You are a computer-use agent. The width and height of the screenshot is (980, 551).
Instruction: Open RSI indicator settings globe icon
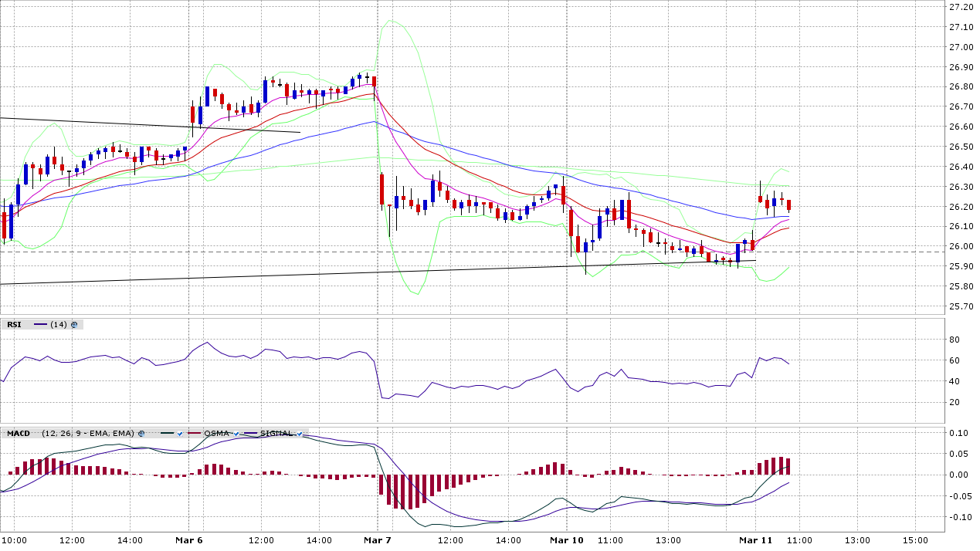(74, 325)
